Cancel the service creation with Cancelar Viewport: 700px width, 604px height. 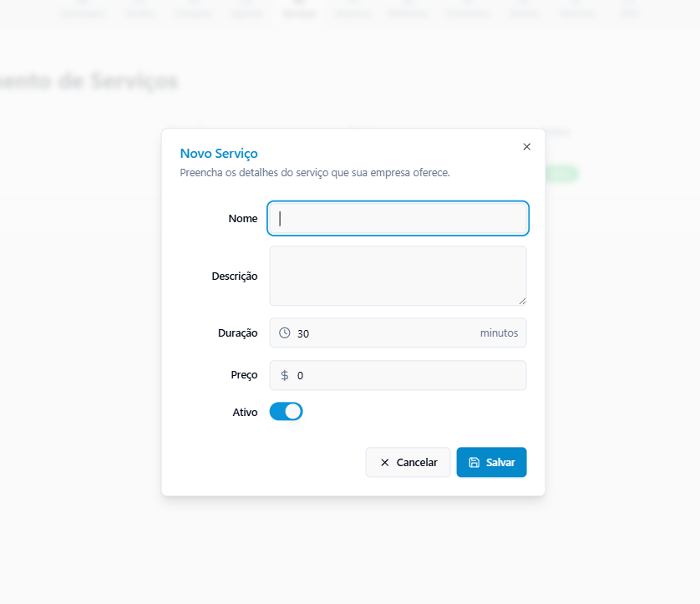(x=408, y=462)
